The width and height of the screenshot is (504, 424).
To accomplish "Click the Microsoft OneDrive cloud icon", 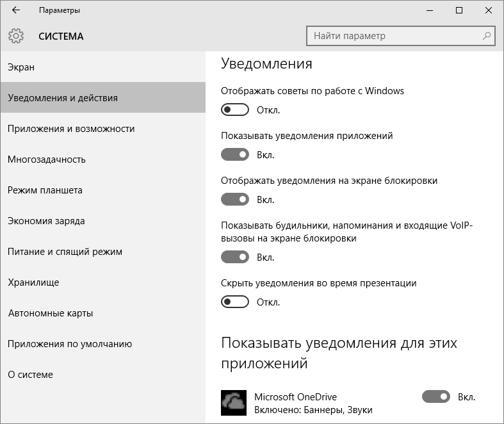I will coord(233,403).
